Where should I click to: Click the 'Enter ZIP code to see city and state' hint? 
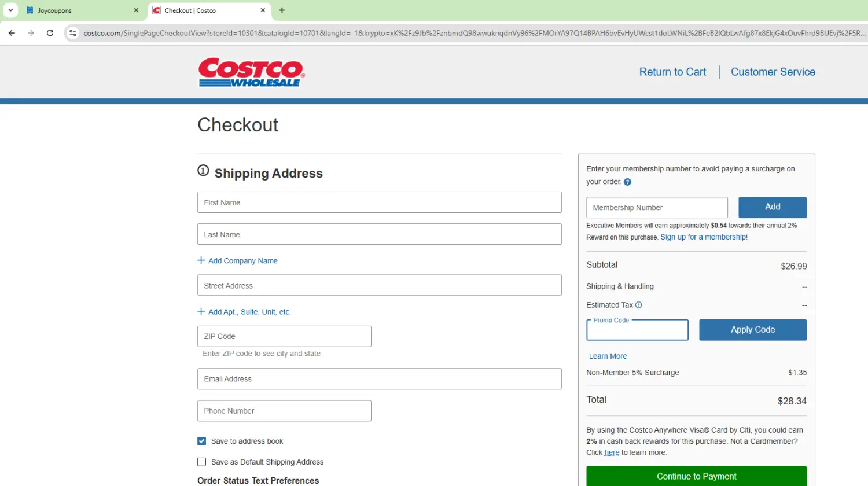[262, 354]
